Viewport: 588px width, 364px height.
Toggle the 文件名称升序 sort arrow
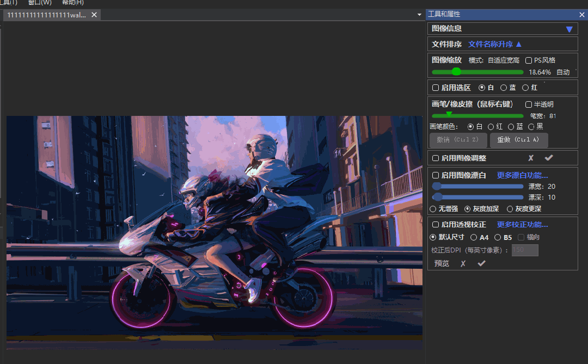pos(519,44)
